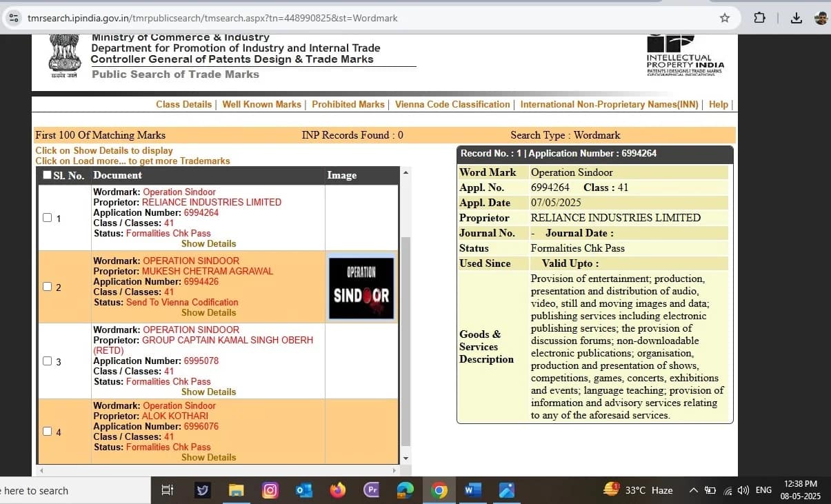
Task: Check the box beside MUKESH CHETRAM AGRAWAL record
Action: click(47, 286)
